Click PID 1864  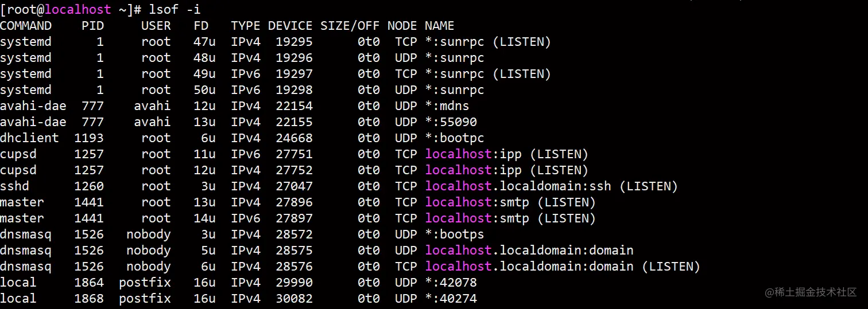click(x=89, y=283)
